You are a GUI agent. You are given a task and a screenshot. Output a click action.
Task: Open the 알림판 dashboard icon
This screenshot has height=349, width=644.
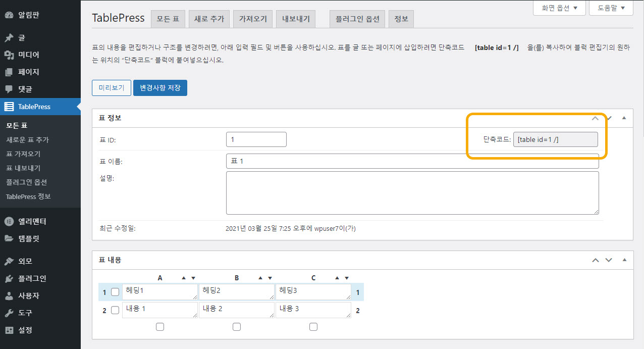(9, 15)
